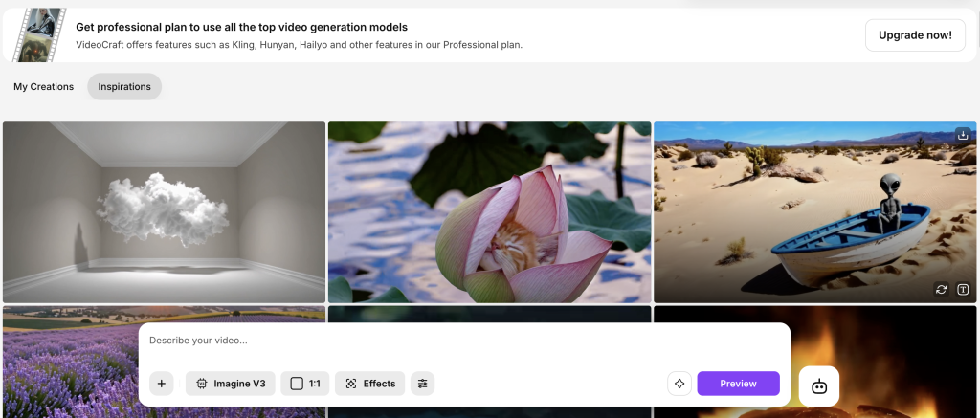980x418 pixels.
Task: Open the Imagine V3 model selector
Action: (231, 384)
